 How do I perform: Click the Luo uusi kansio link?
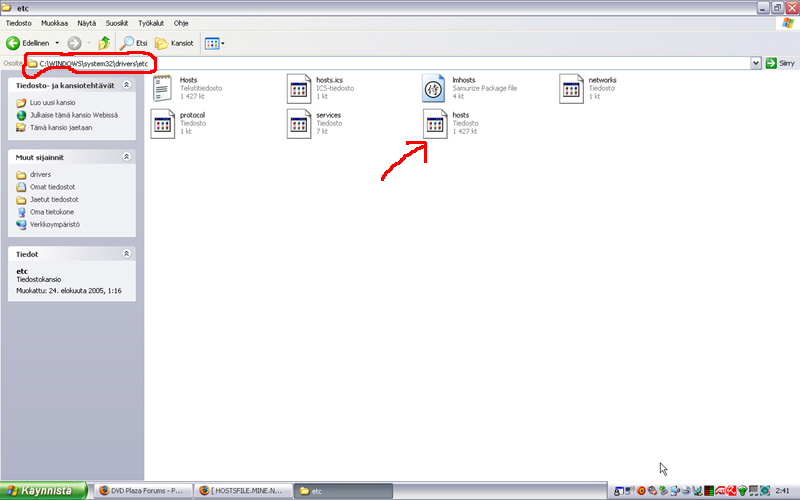click(54, 103)
